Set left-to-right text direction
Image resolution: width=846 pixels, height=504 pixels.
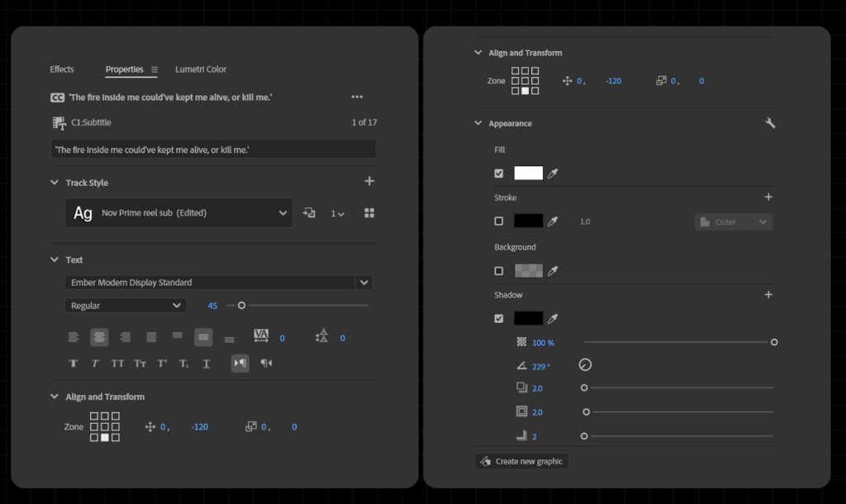pos(240,364)
